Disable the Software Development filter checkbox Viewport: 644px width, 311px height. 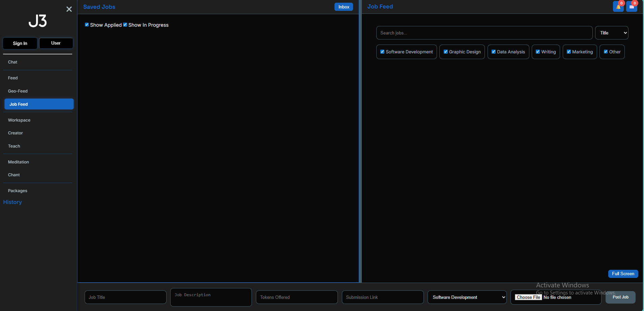[382, 52]
